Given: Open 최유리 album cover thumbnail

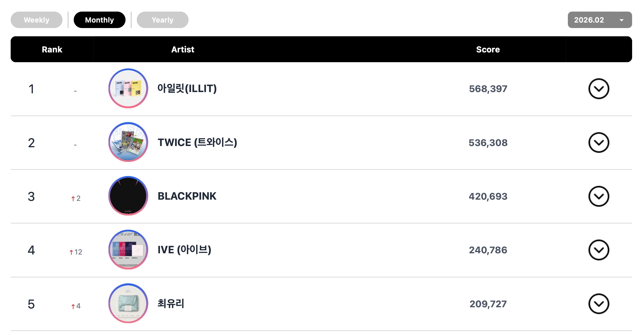Looking at the screenshot, I should point(128,303).
